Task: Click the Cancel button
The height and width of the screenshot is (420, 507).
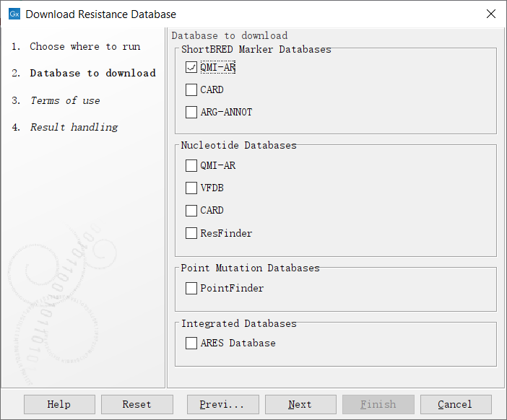Action: 456,404
